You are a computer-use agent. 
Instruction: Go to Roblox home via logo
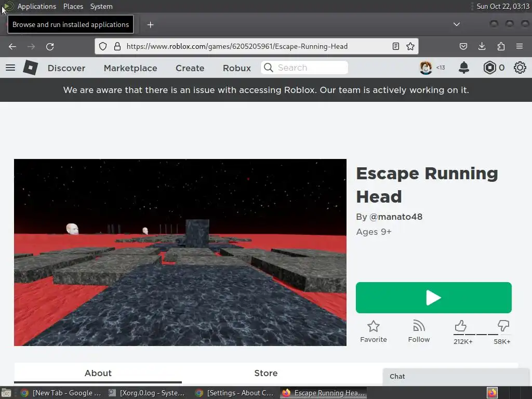click(x=30, y=68)
